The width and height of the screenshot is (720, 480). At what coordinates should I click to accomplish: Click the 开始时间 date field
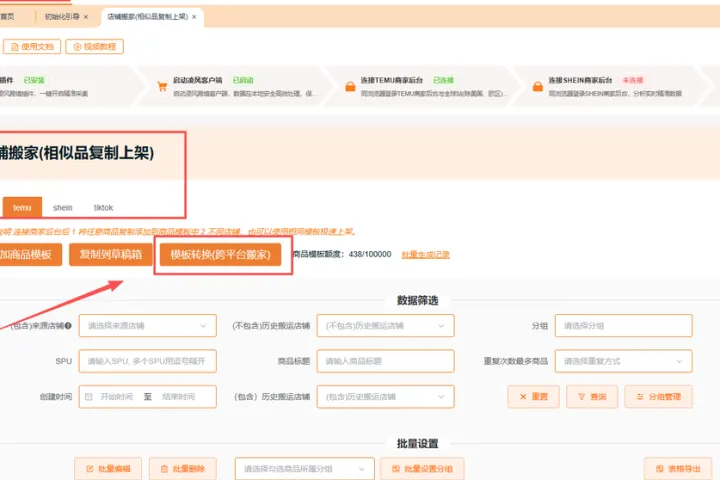[x=117, y=396]
